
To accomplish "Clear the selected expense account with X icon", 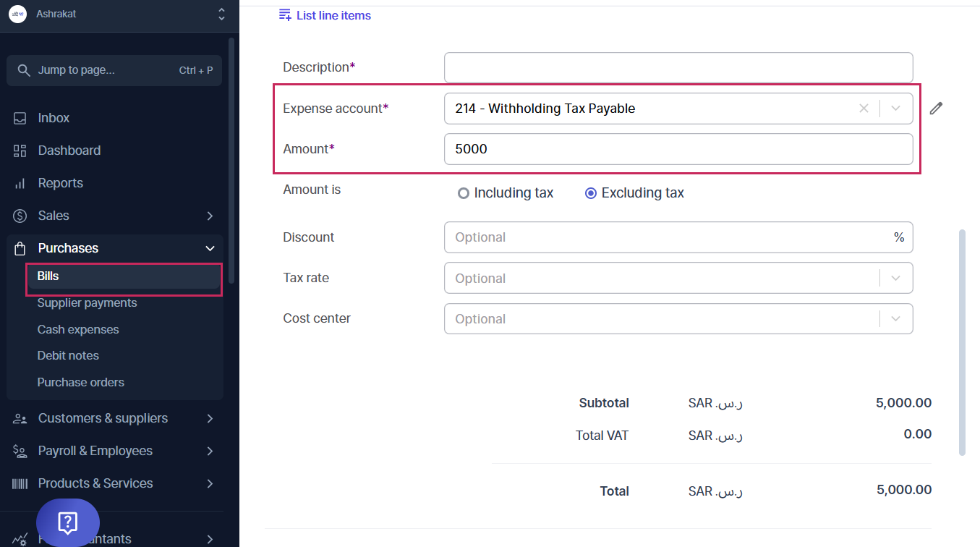I will [864, 109].
